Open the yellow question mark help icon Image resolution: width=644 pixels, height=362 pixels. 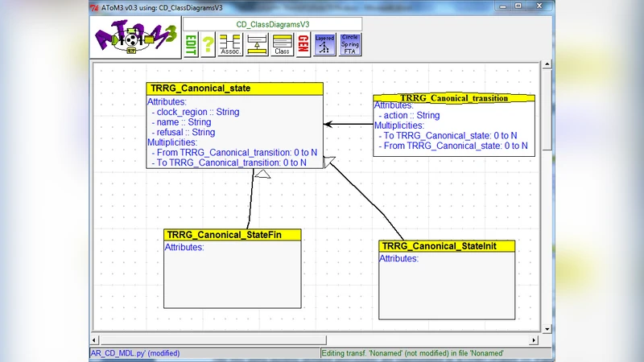pyautogui.click(x=208, y=44)
